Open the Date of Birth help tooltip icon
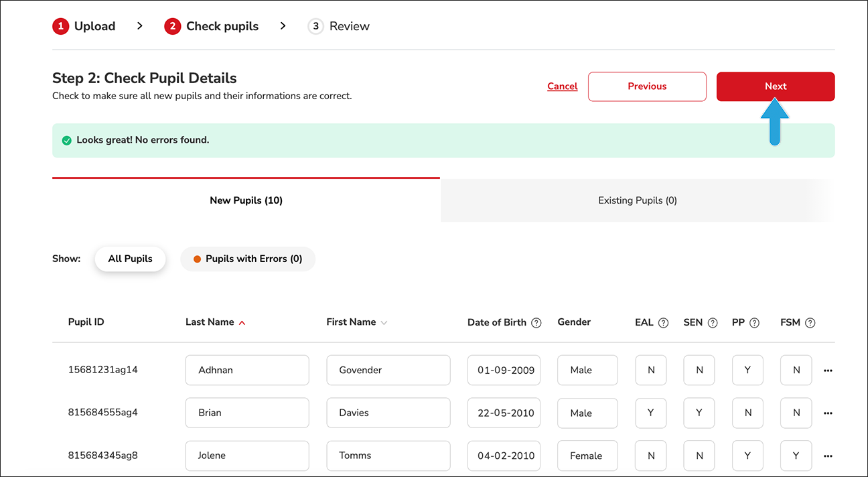Viewport: 868px width, 477px height. (x=536, y=322)
